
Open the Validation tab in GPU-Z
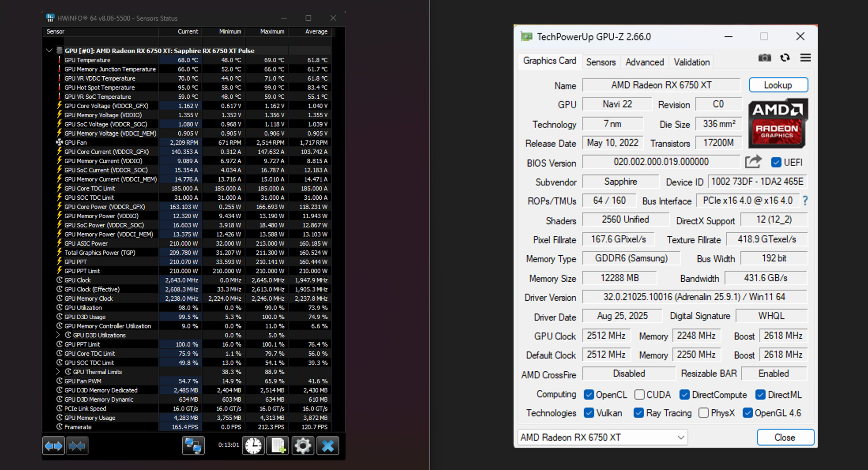(x=691, y=62)
